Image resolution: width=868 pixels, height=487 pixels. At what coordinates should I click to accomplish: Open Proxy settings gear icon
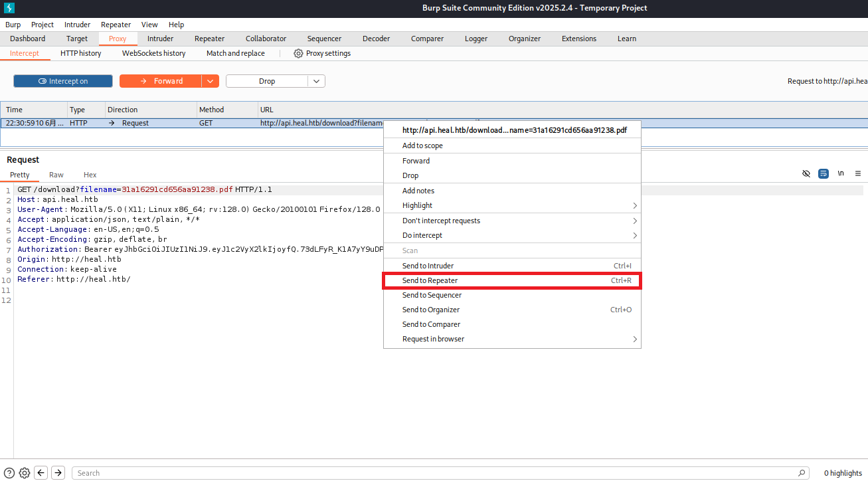click(298, 53)
